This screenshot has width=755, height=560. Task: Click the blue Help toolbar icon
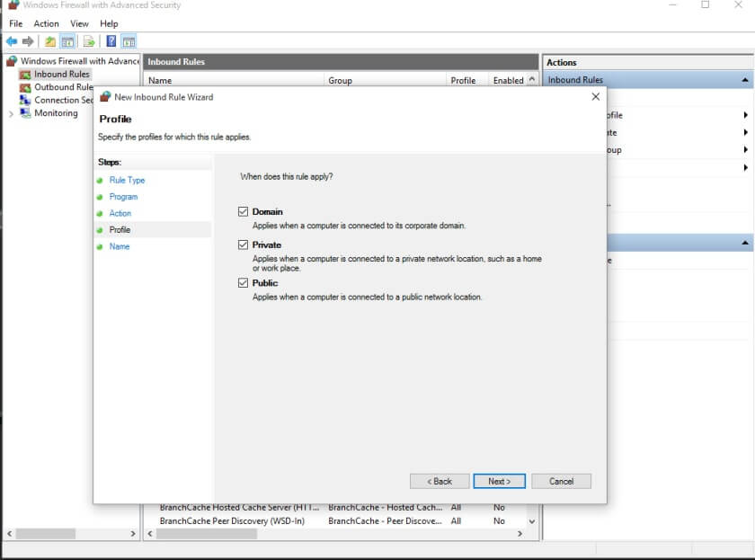(111, 41)
